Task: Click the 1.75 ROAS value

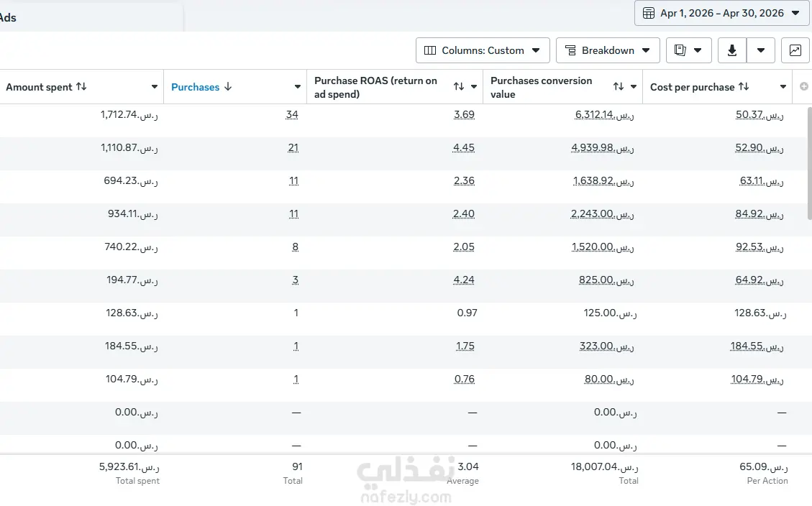Action: click(465, 346)
